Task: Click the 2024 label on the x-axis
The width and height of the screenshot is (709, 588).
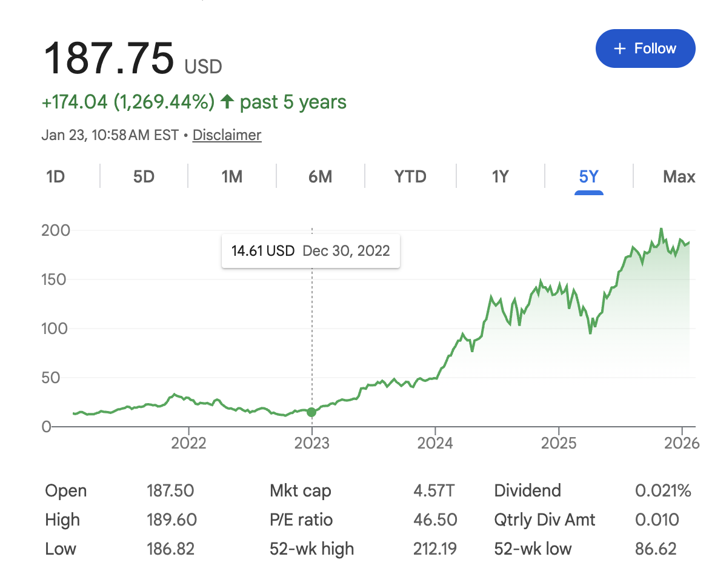Action: [435, 443]
